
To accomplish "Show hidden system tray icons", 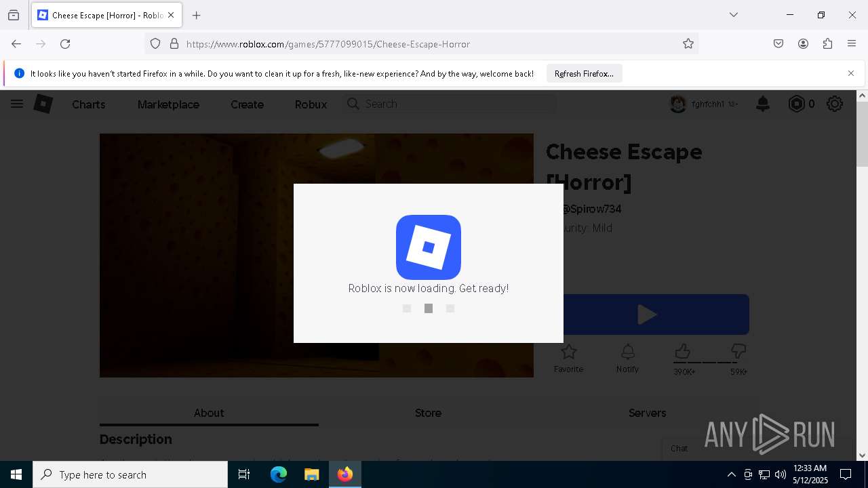I will point(731,474).
